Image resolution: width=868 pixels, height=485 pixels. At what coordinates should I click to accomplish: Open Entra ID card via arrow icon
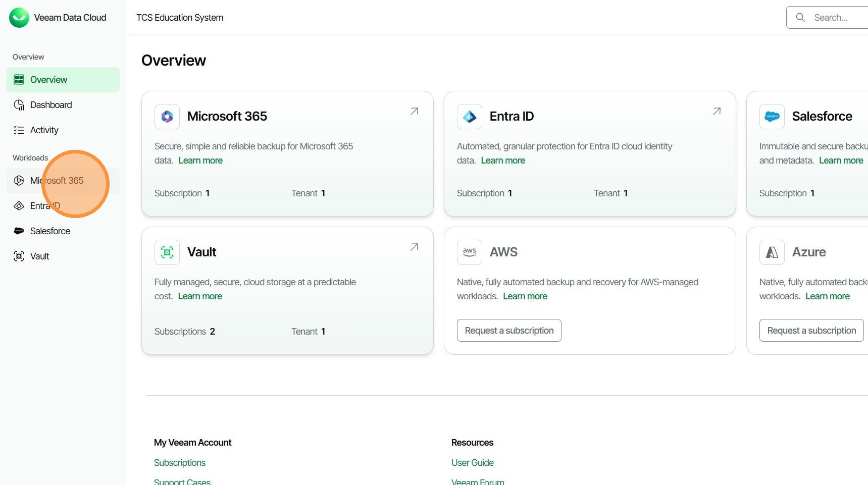pos(717,112)
